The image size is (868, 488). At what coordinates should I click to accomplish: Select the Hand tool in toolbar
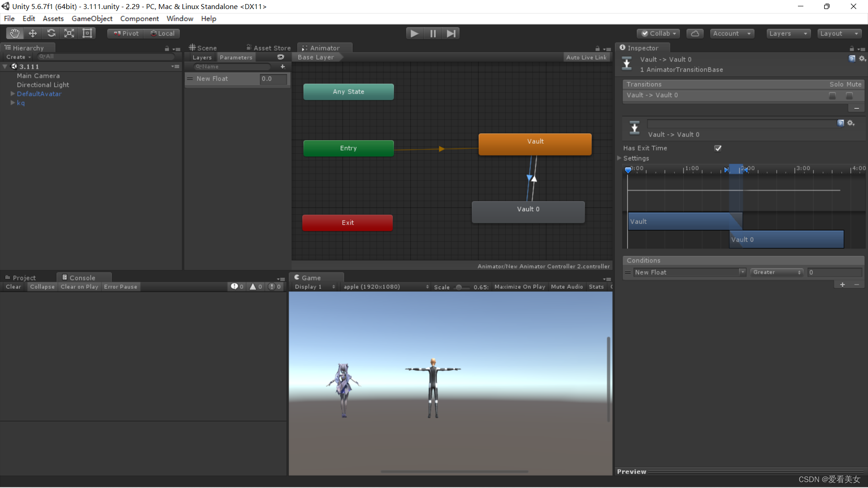14,33
